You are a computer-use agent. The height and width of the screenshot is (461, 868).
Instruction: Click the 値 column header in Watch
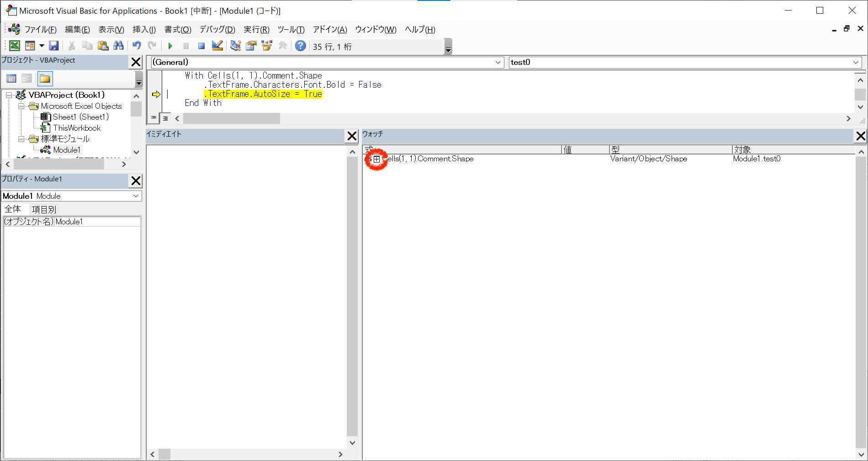[585, 149]
